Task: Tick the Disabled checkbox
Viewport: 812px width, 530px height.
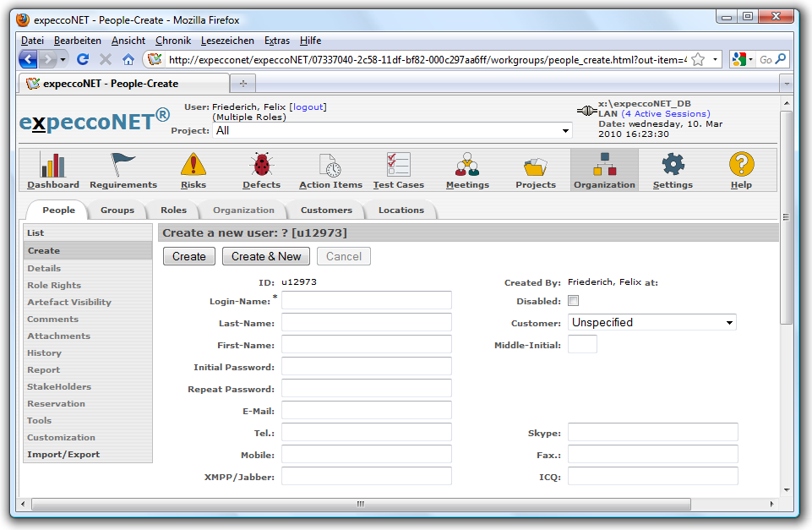Action: (574, 301)
